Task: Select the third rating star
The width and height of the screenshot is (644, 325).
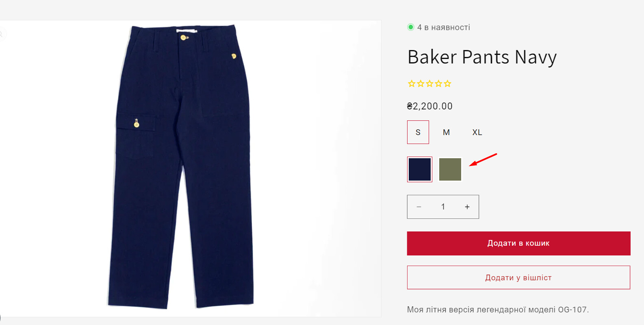Action: click(x=429, y=84)
